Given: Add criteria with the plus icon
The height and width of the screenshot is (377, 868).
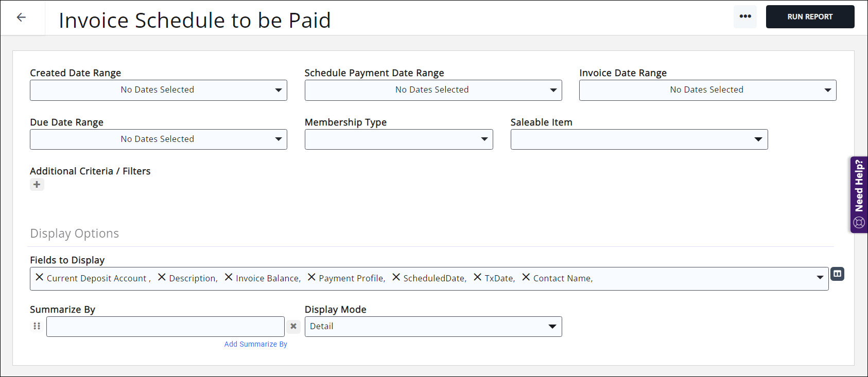Looking at the screenshot, I should click(x=37, y=185).
